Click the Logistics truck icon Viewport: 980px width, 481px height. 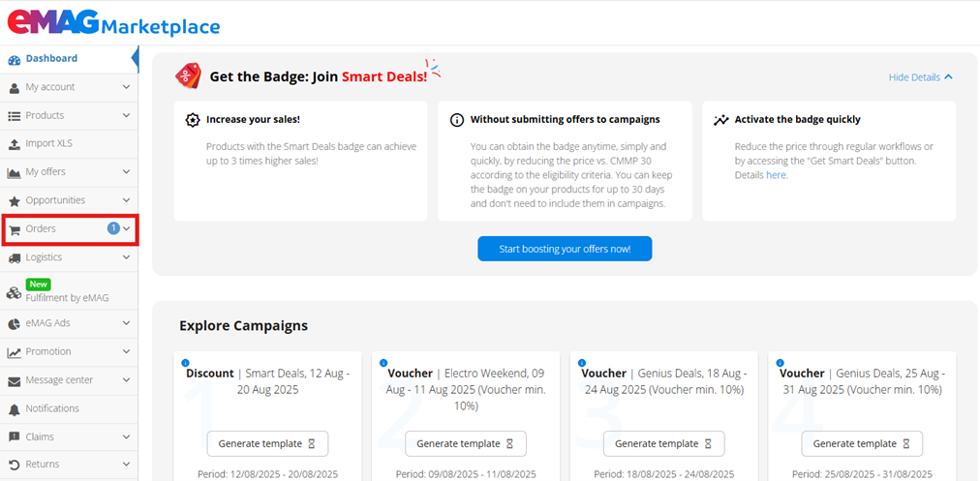tap(15, 258)
